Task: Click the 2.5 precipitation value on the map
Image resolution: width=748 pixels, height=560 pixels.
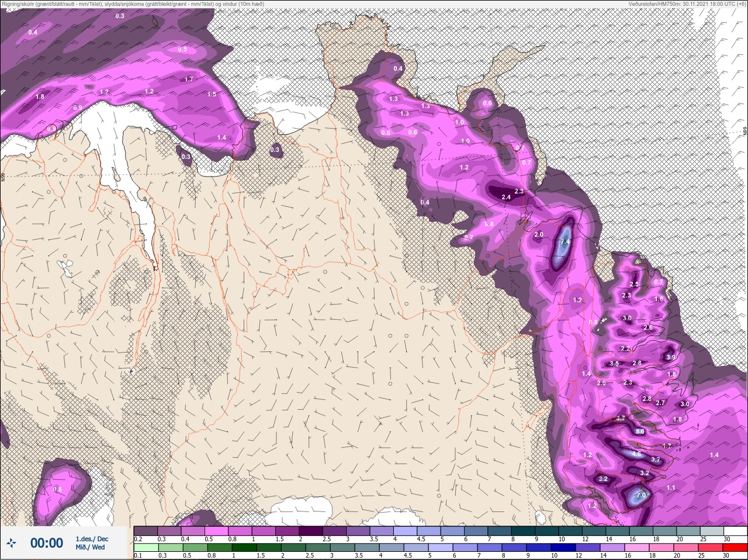Action: [634, 284]
